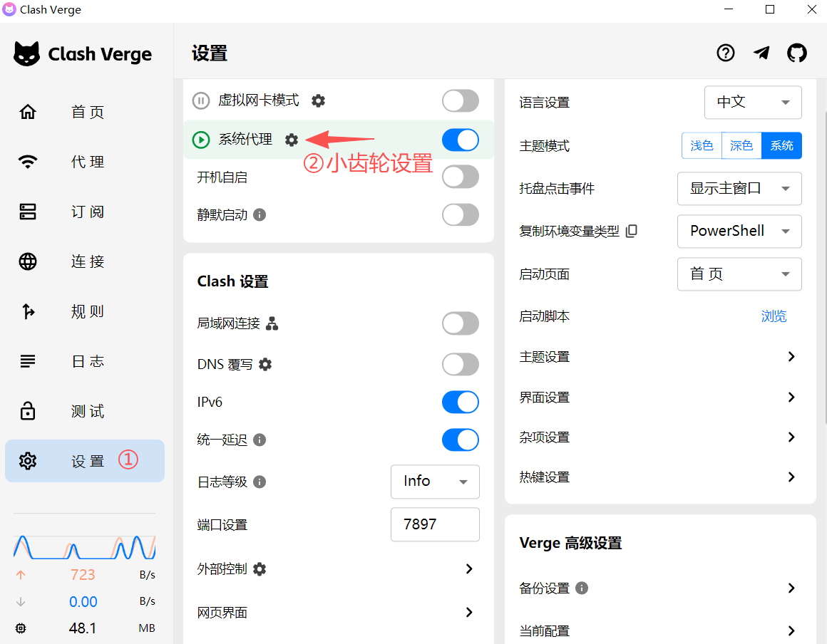Click the info icon beside 统一延迟
Screen dimensions: 827x644
pos(260,440)
